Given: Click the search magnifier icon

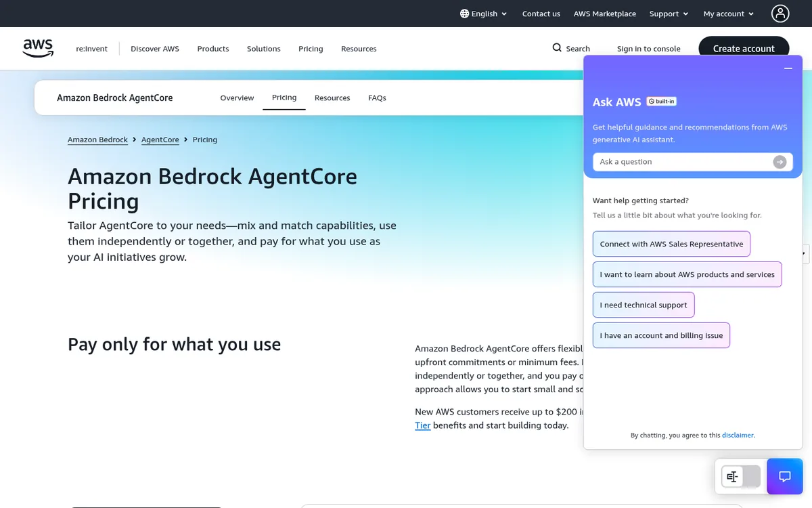Looking at the screenshot, I should pos(557,48).
